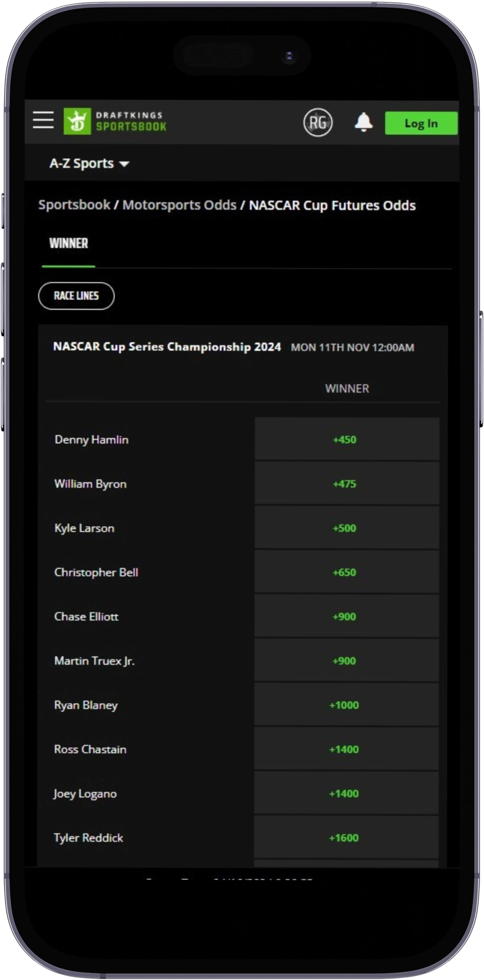This screenshot has height=980, width=484.
Task: Open the Motorsports Odds breadcrumb link
Action: (179, 205)
